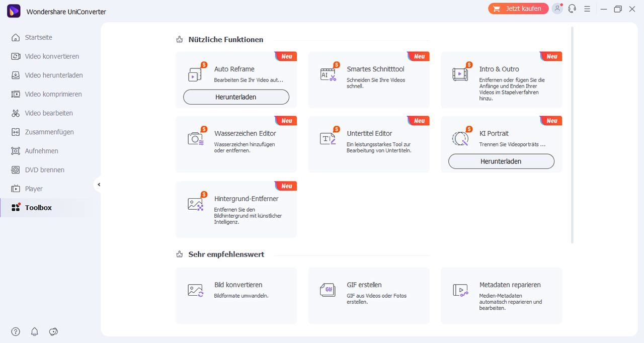Click the Video herunterladen sidebar icon
Image resolution: width=644 pixels, height=343 pixels.
pyautogui.click(x=16, y=75)
